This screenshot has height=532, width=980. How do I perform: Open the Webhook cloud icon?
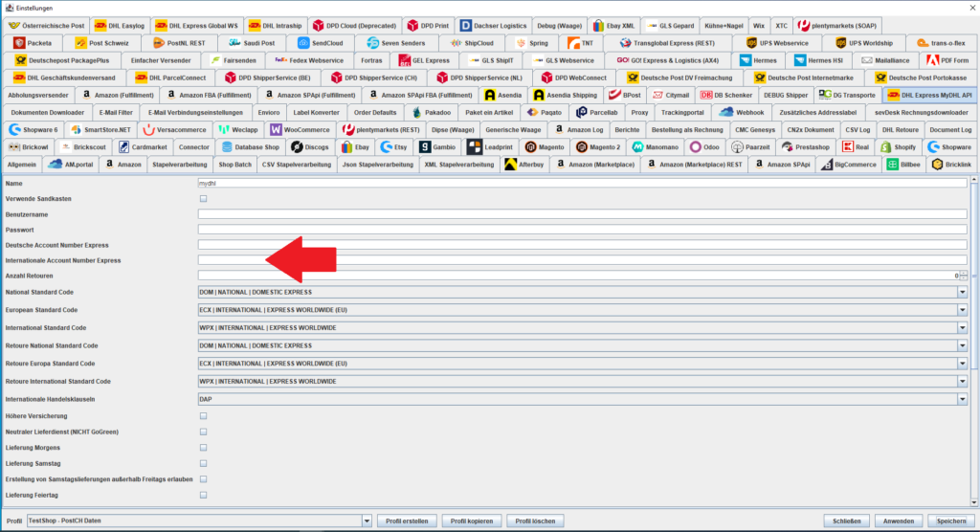click(x=726, y=113)
